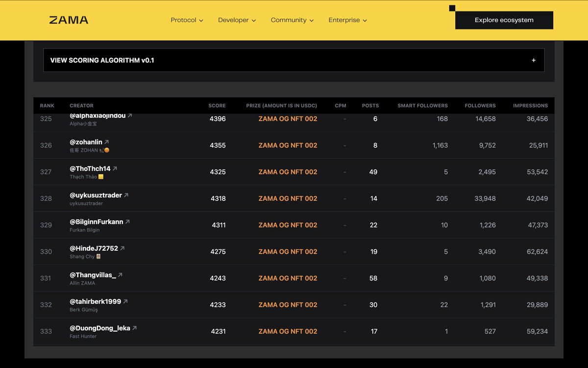This screenshot has width=588, height=368.
Task: Expand the Community menu chevron
Action: [312, 21]
